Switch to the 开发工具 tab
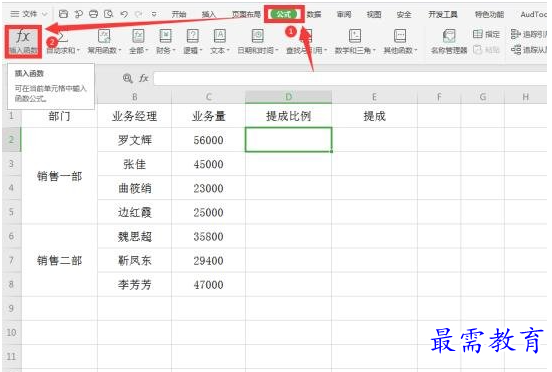The height and width of the screenshot is (372, 552). (x=443, y=14)
